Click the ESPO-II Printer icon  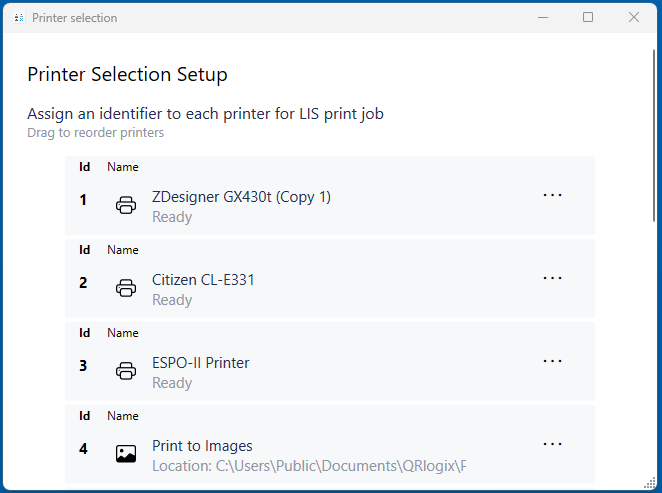pyautogui.click(x=126, y=371)
